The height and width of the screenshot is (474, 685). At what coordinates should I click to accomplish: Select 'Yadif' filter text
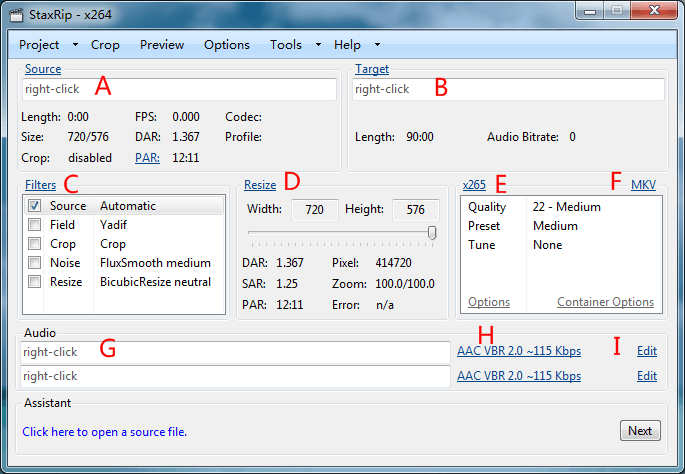tap(113, 225)
